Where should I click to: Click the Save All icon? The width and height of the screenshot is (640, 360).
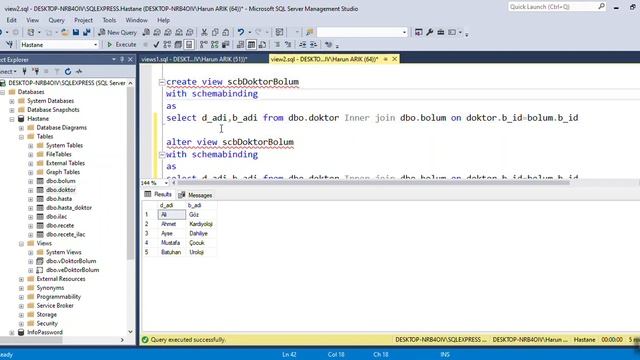pyautogui.click(x=87, y=32)
